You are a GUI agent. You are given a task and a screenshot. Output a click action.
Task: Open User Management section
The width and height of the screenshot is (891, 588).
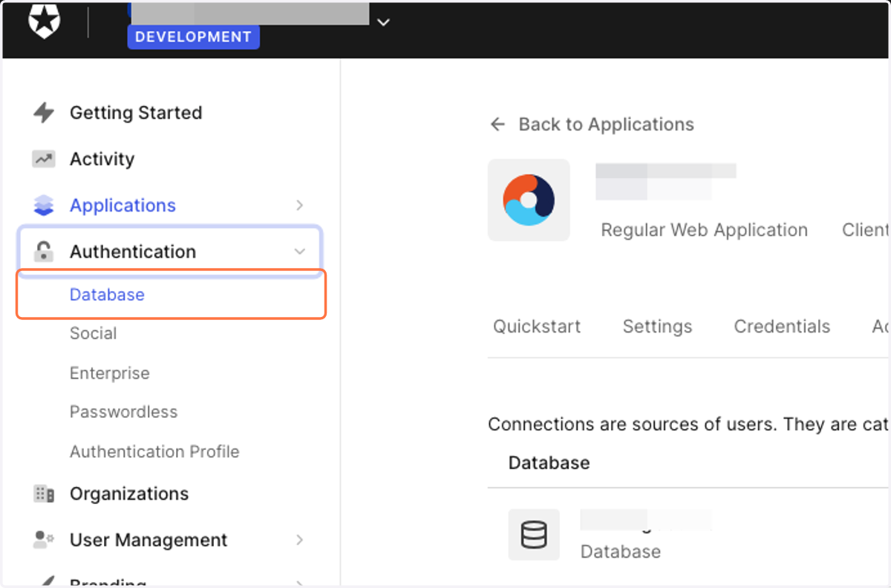148,540
